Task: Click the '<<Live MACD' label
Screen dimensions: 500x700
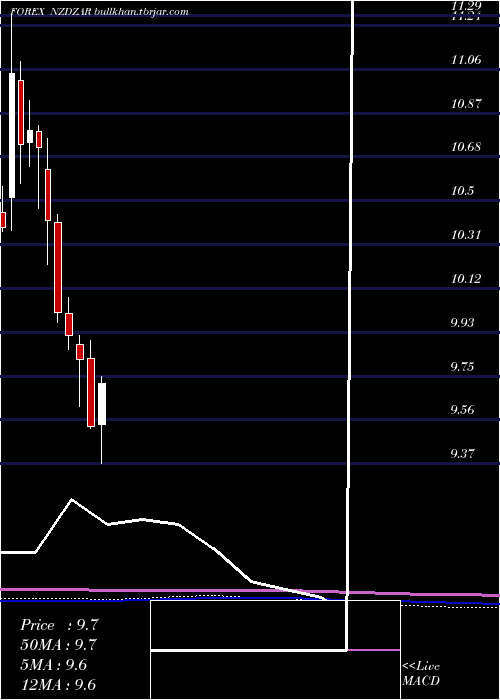Action: click(x=421, y=674)
